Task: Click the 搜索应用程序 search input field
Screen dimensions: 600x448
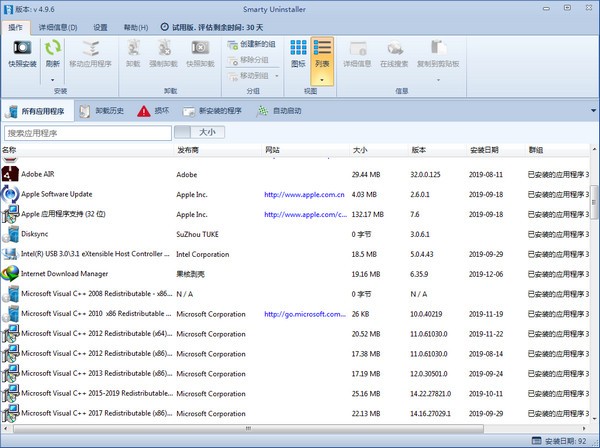Action: pos(88,133)
